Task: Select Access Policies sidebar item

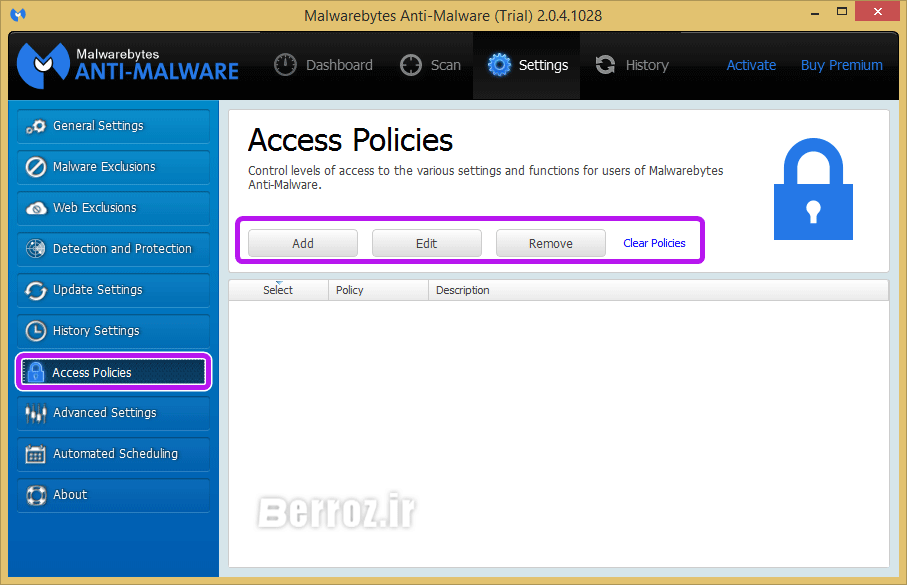Action: [x=113, y=372]
